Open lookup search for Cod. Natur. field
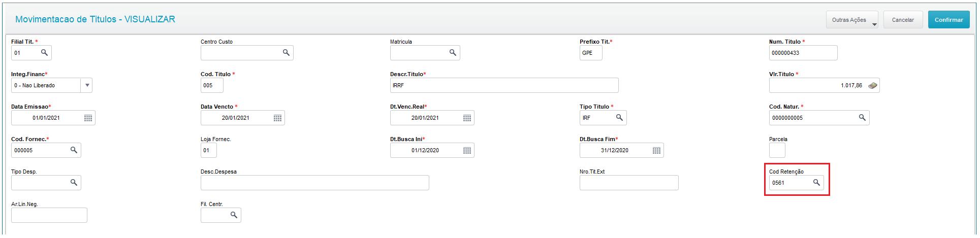The image size is (980, 238). point(862,117)
